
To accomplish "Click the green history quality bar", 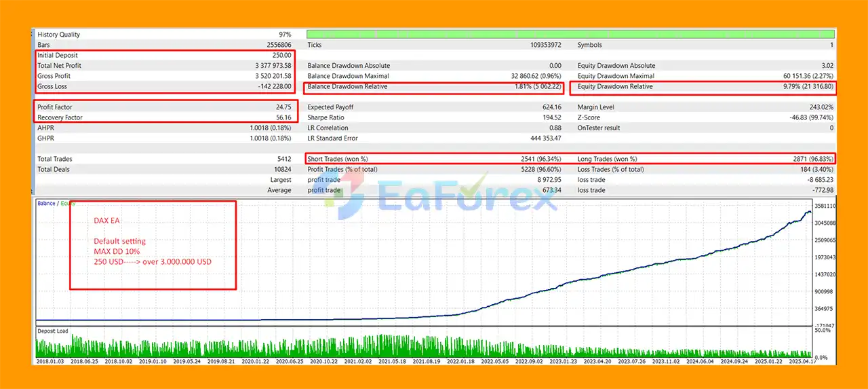I will tap(570, 34).
